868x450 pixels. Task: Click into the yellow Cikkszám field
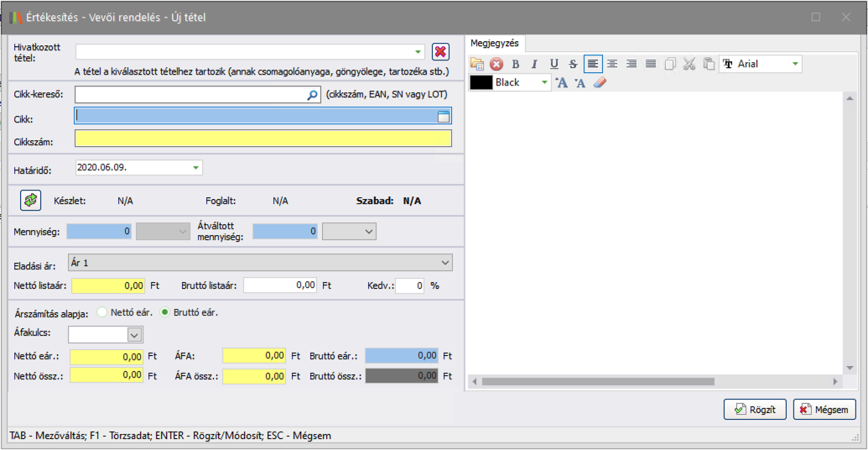point(262,139)
